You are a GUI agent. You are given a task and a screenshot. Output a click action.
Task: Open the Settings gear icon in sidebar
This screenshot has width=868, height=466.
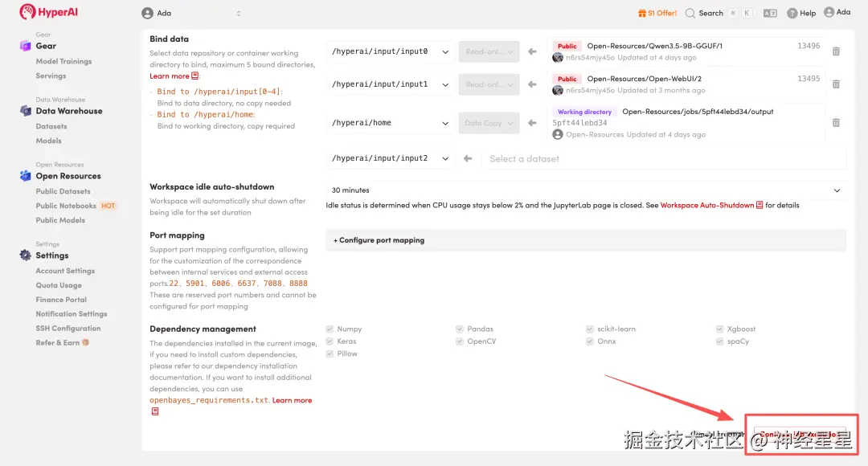(25, 255)
